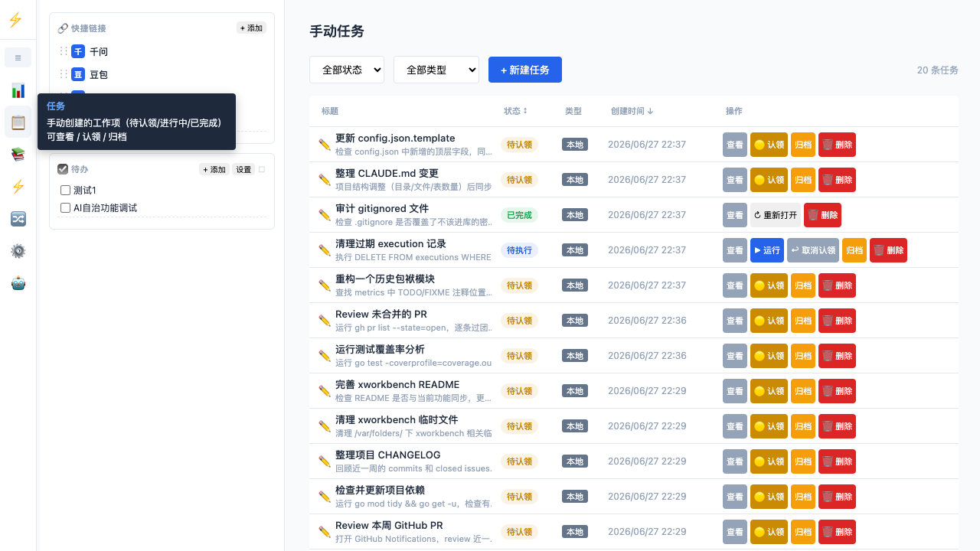Click 取消认领 for 清理过期 execution 记录
This screenshot has height=551, width=980.
(813, 250)
